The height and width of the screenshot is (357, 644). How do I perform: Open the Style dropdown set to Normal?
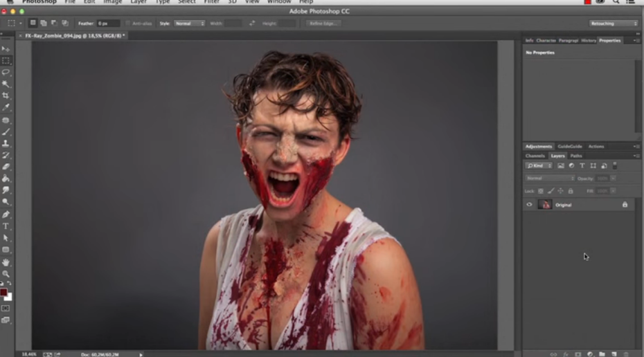click(189, 24)
